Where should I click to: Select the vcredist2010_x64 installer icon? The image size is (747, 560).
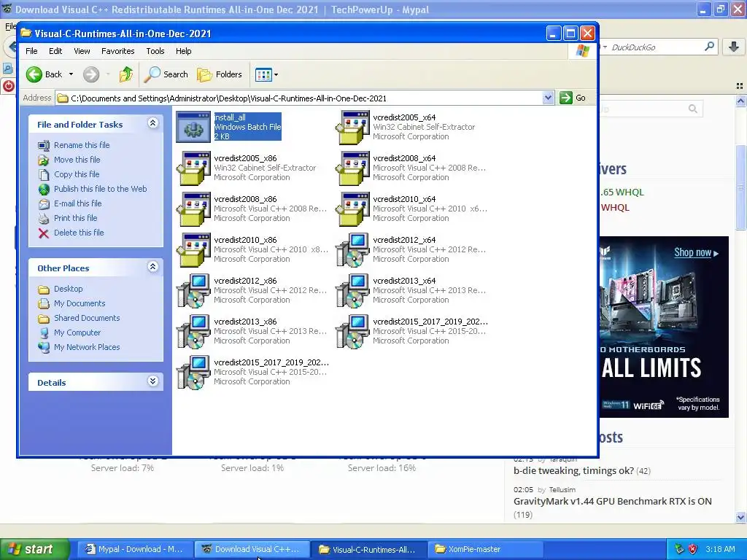tap(352, 209)
